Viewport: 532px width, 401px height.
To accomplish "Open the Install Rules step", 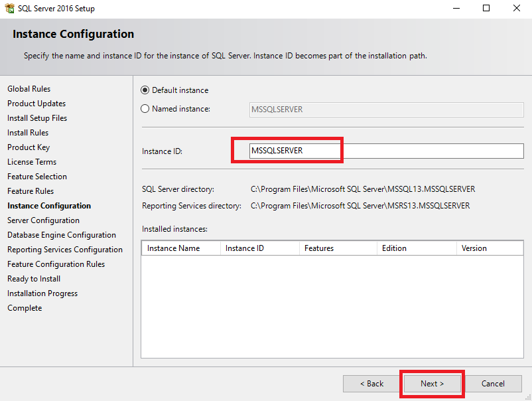I will (x=28, y=133).
